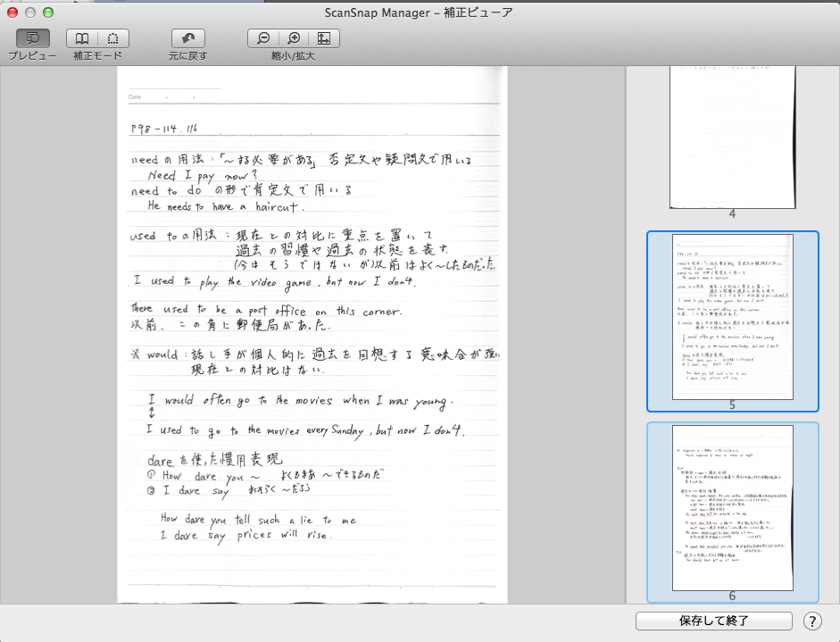
Task: Click the 元に戻す undo arrow icon
Action: point(188,38)
